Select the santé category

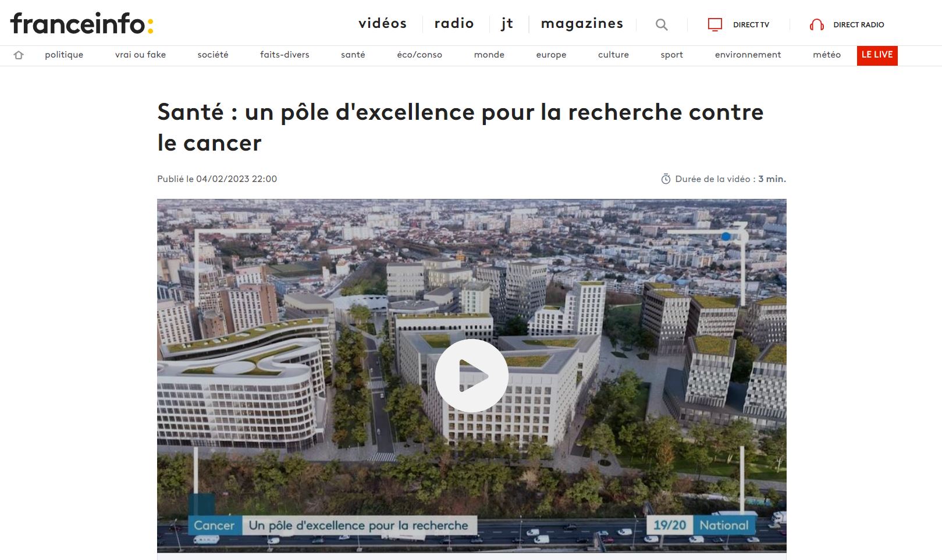tap(353, 55)
